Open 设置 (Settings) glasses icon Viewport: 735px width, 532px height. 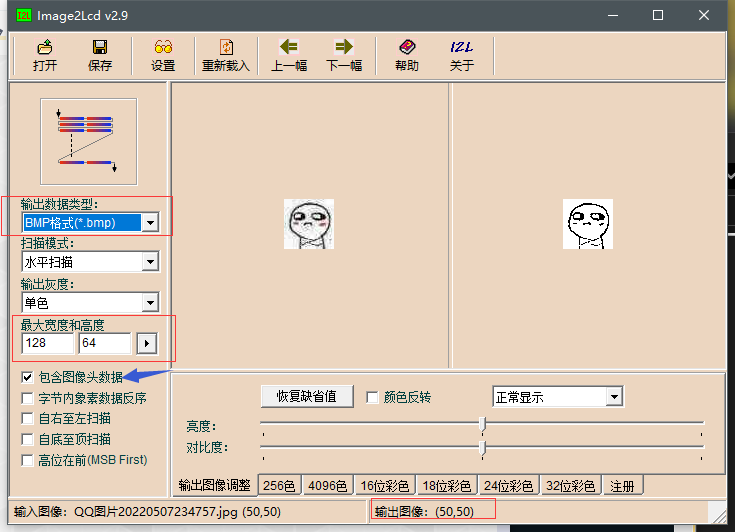(x=163, y=55)
